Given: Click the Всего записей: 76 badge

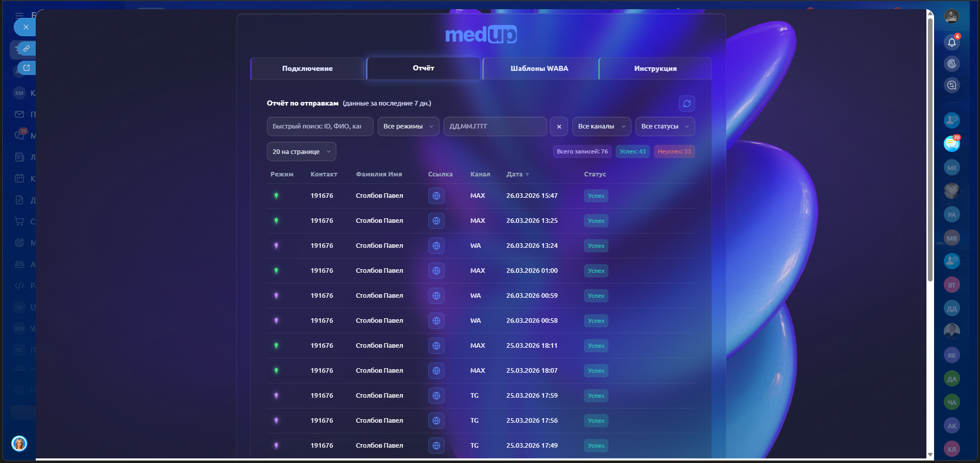Looking at the screenshot, I should coord(582,151).
